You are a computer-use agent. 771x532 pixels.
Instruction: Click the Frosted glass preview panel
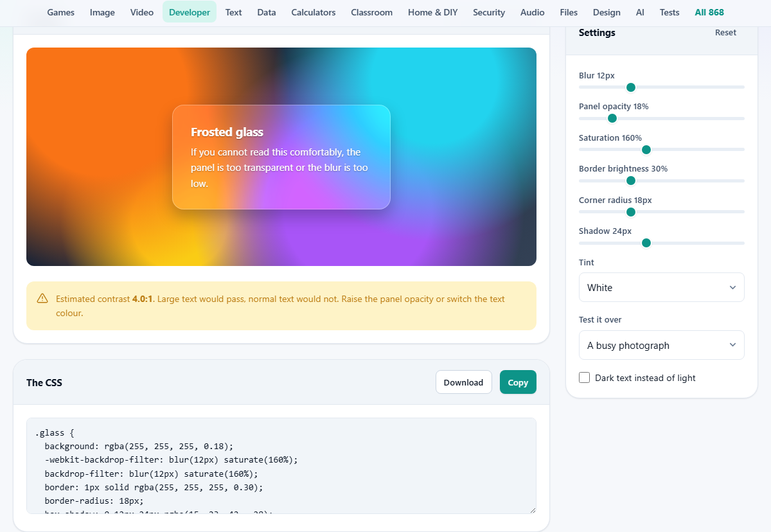pyautogui.click(x=281, y=157)
